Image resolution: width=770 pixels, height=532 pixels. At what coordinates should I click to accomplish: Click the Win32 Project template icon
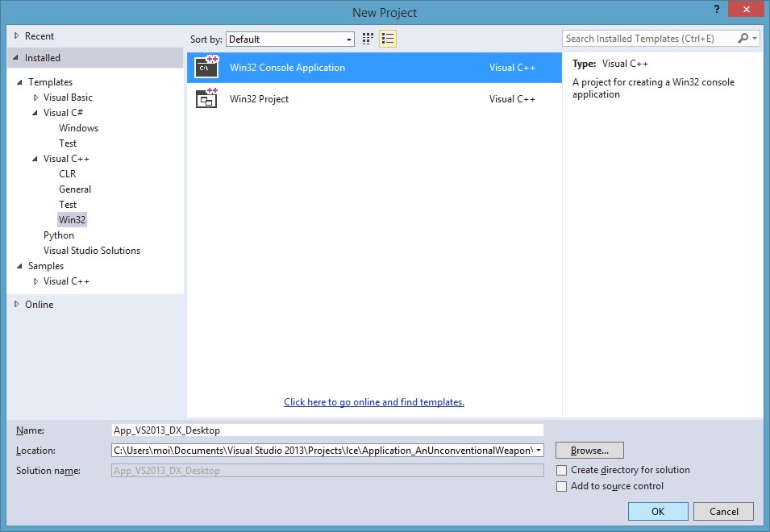[x=206, y=98]
